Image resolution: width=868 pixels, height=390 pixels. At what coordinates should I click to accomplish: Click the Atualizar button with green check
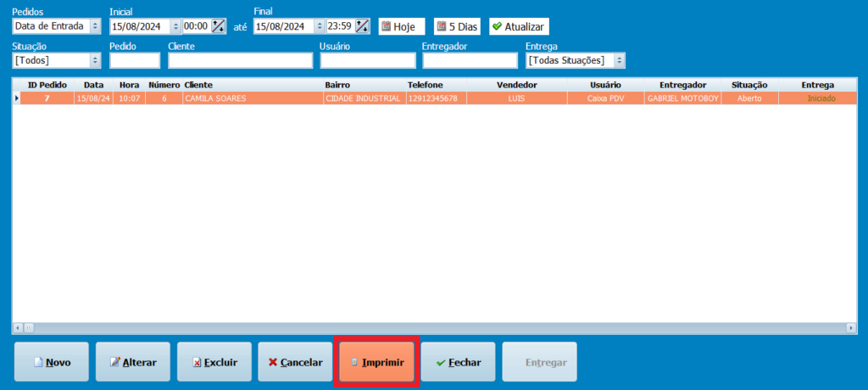tap(520, 26)
